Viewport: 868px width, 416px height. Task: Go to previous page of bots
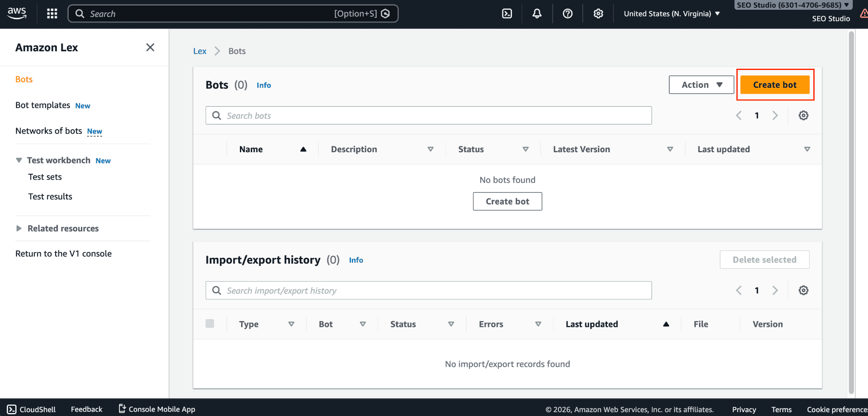(739, 115)
